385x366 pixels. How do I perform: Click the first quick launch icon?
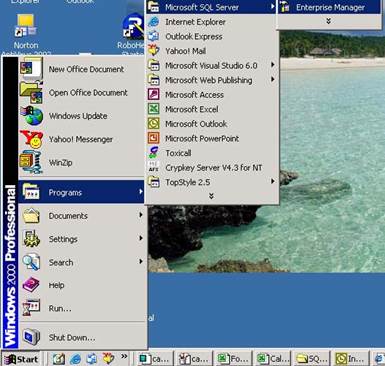(x=59, y=359)
